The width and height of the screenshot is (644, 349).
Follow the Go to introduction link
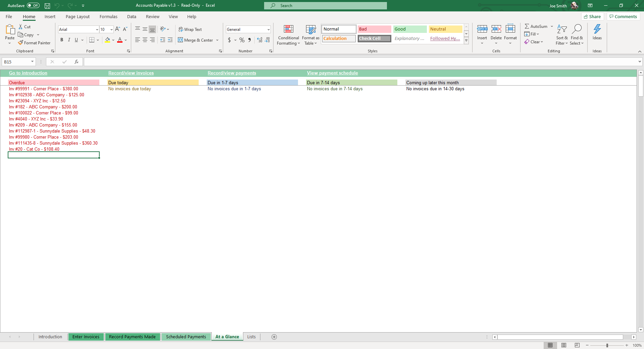28,73
